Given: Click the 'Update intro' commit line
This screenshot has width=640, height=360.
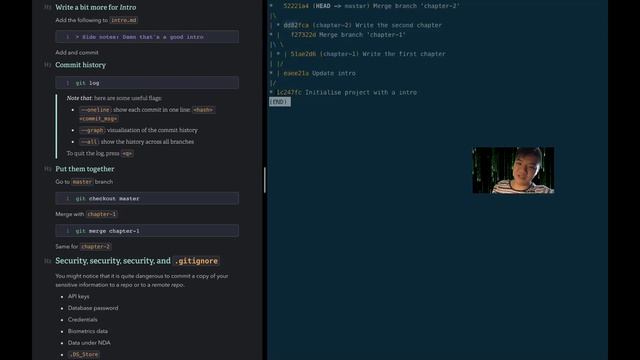Looking at the screenshot, I should pyautogui.click(x=313, y=73).
